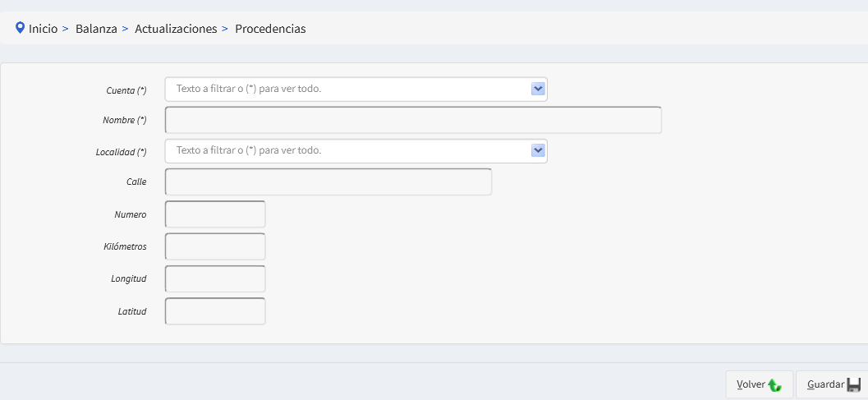Select the Numero input box

click(x=215, y=214)
